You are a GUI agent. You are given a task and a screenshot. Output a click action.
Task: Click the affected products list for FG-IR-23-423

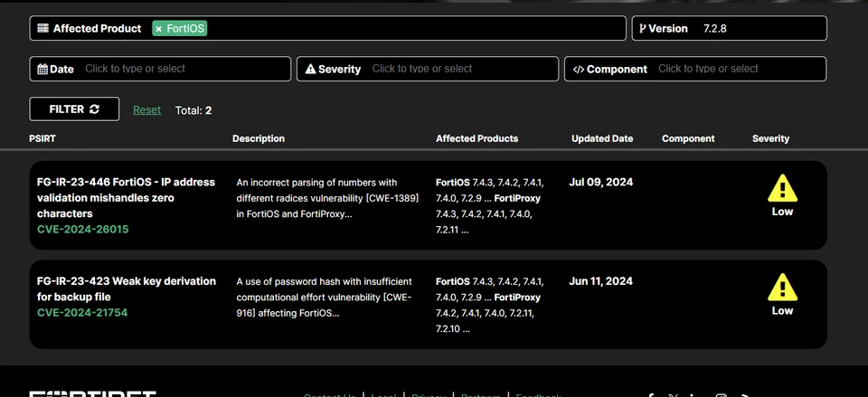point(490,305)
